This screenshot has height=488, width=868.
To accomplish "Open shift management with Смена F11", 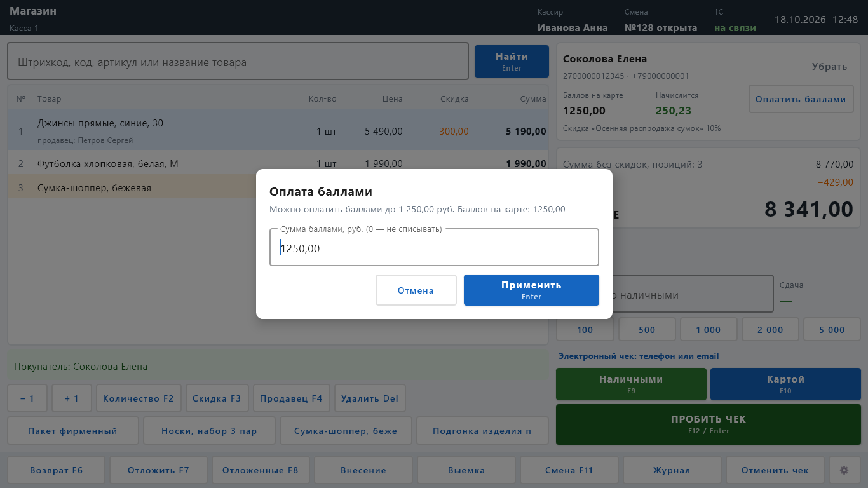I will point(569,470).
